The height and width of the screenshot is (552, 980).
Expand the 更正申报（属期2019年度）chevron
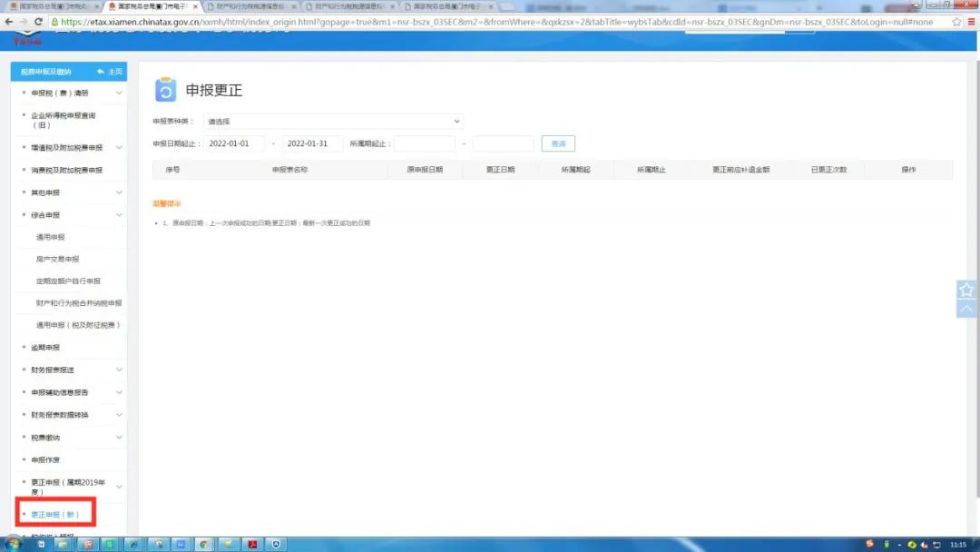pyautogui.click(x=119, y=487)
